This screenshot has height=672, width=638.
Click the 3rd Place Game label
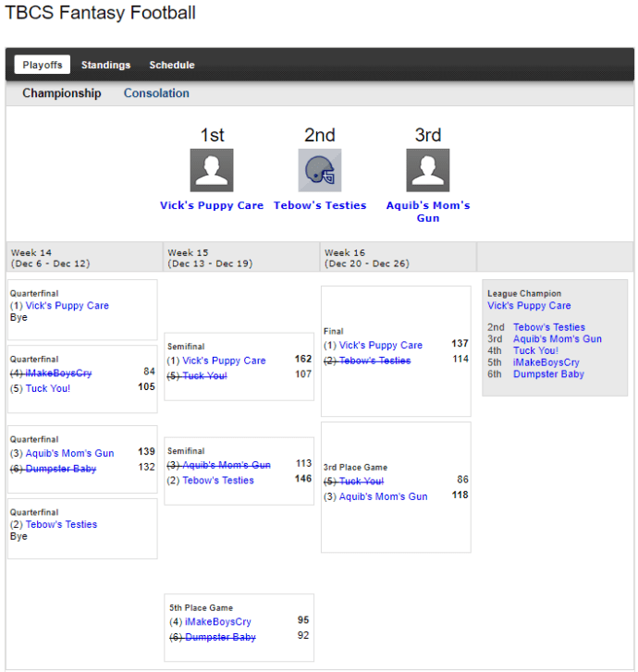click(355, 467)
